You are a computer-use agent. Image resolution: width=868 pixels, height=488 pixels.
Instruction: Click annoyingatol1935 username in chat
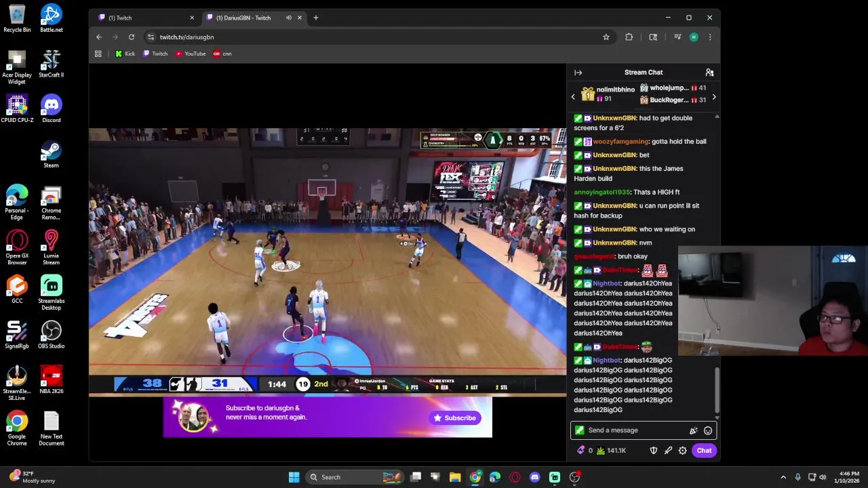pyautogui.click(x=602, y=192)
